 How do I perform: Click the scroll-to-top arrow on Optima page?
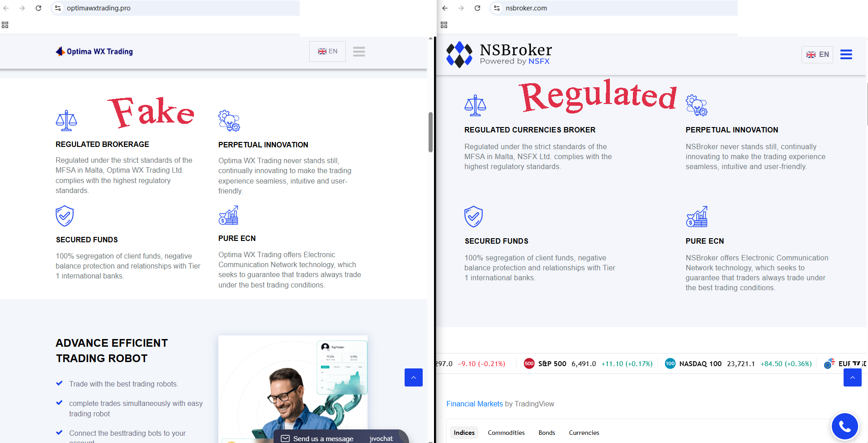(x=413, y=377)
